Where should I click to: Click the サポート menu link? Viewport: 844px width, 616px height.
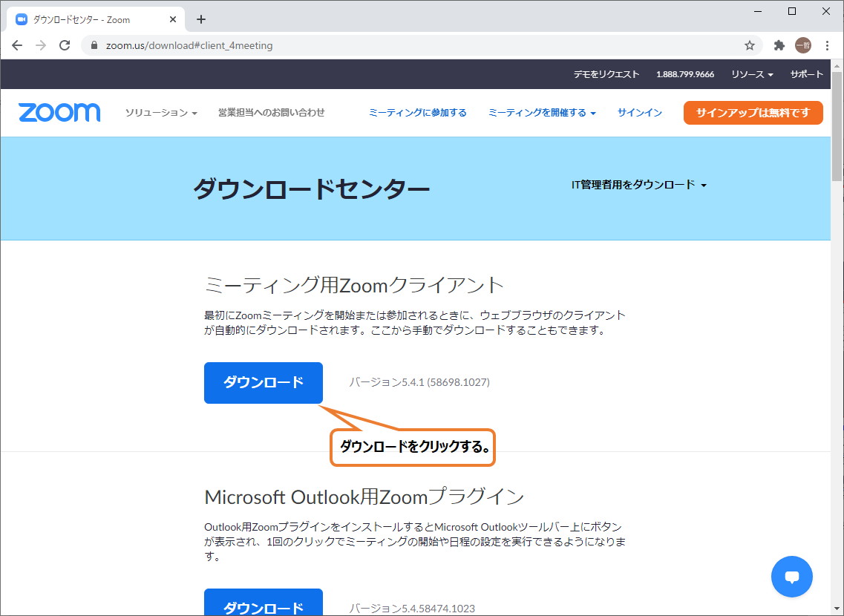click(806, 74)
